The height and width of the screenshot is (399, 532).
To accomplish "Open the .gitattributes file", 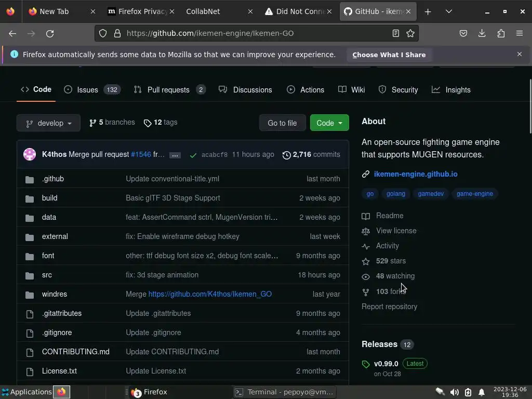I will tap(62, 313).
